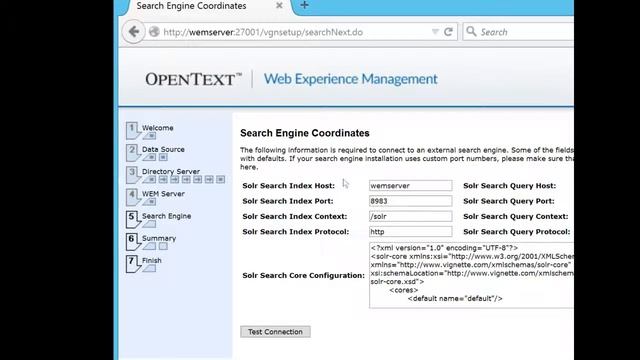Click the Test Connection button
640x360 pixels.
tap(275, 332)
